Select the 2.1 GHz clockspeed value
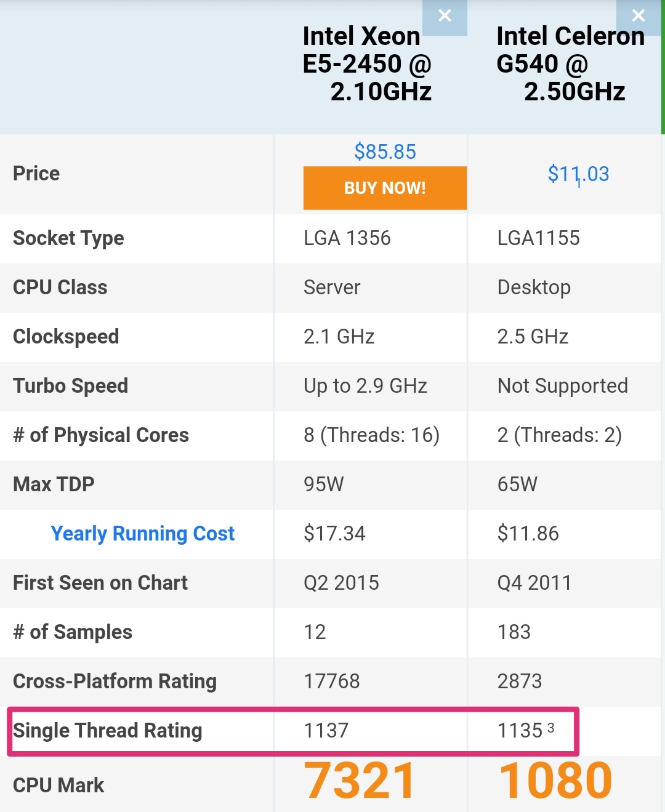Image resolution: width=665 pixels, height=812 pixels. coord(339,337)
